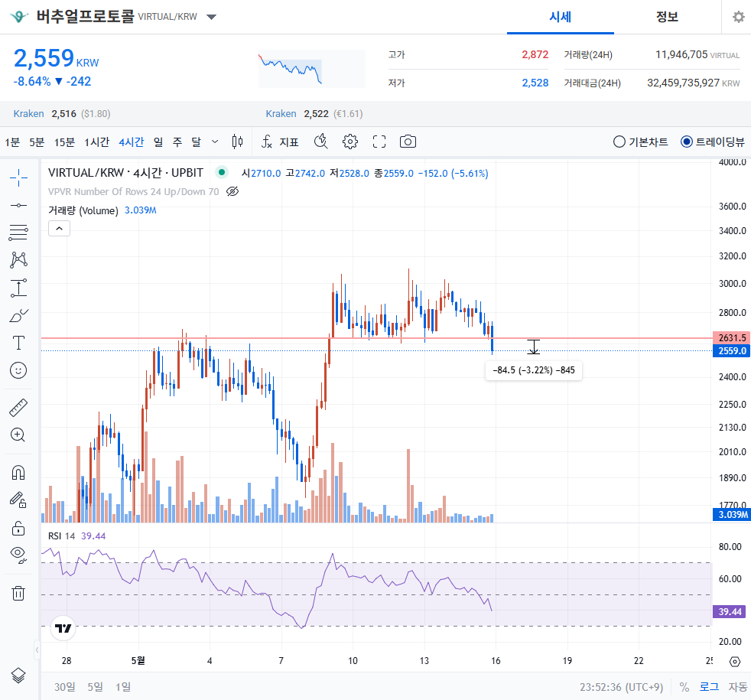Activate the zoom in tool
751x700 pixels.
click(x=18, y=435)
